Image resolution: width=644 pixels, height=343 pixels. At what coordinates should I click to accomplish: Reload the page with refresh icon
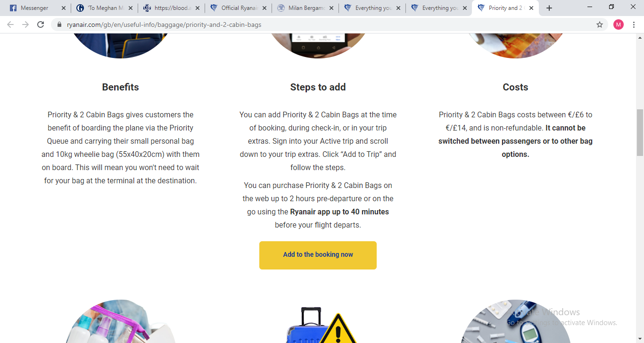41,24
